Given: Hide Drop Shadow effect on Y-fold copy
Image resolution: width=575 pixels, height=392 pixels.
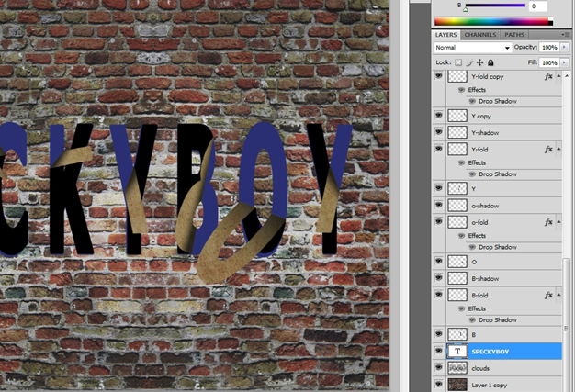Looking at the screenshot, I should (x=472, y=101).
